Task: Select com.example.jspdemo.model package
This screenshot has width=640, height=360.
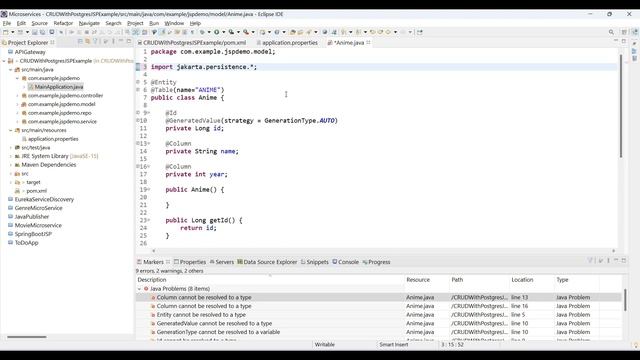Action: point(62,104)
